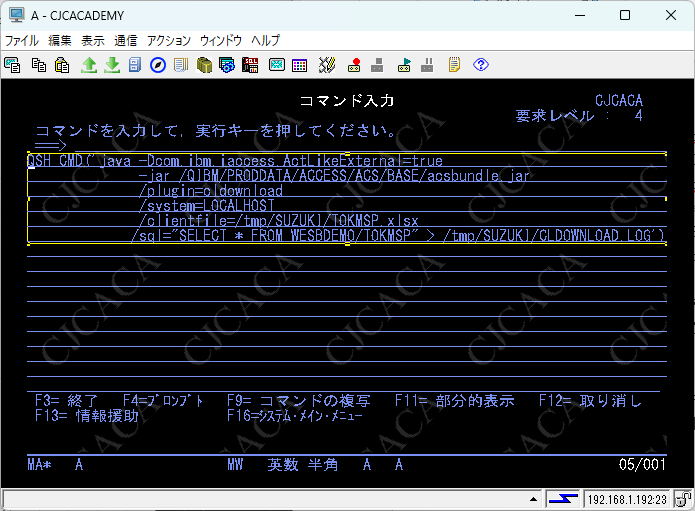Image resolution: width=695 pixels, height=511 pixels.
Task: Click the blue compass icon in the toolbar
Action: (158, 65)
